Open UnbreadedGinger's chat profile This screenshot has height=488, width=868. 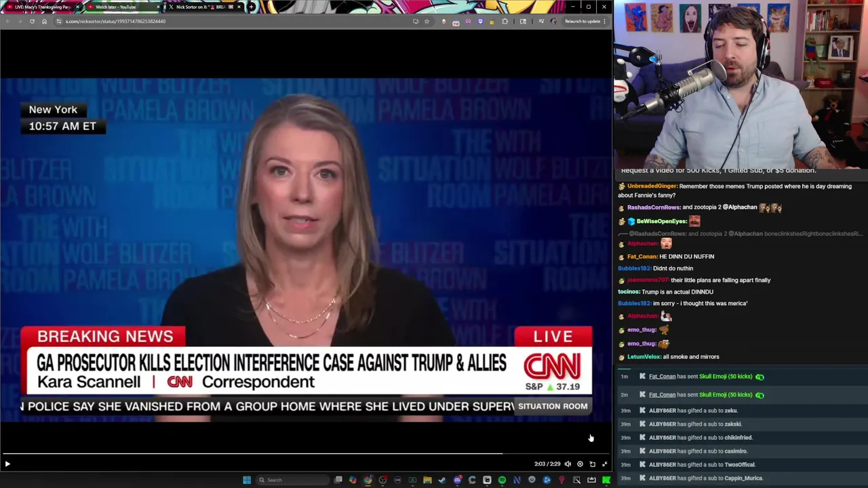pyautogui.click(x=652, y=186)
